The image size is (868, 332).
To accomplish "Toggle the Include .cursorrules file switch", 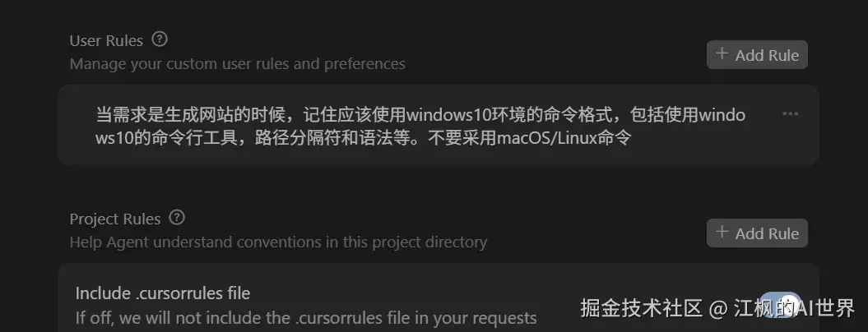I will [780, 305].
